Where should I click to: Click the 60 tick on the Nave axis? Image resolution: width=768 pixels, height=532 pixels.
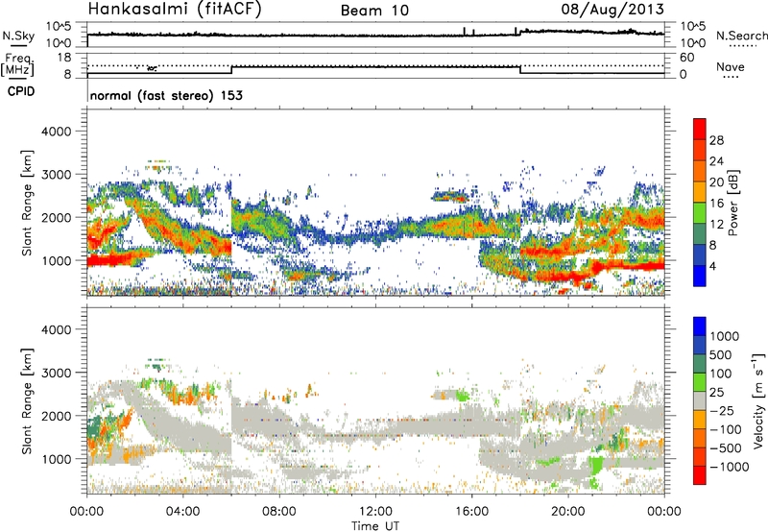tap(686, 58)
